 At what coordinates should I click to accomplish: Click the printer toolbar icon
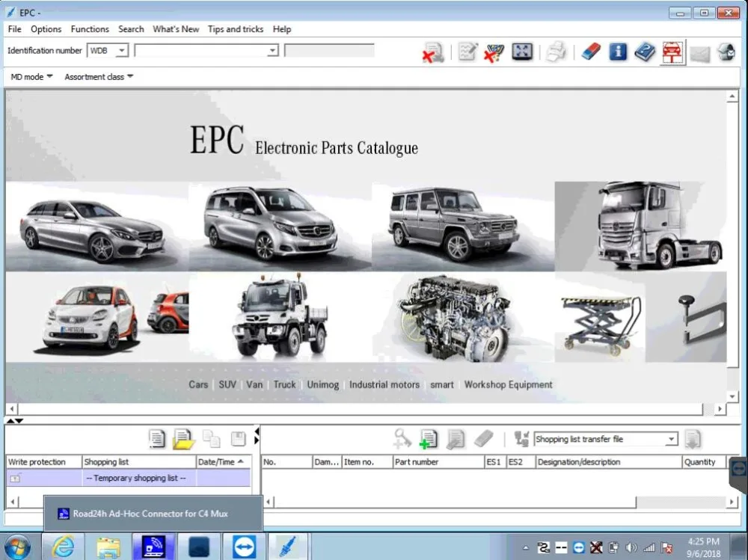(556, 52)
